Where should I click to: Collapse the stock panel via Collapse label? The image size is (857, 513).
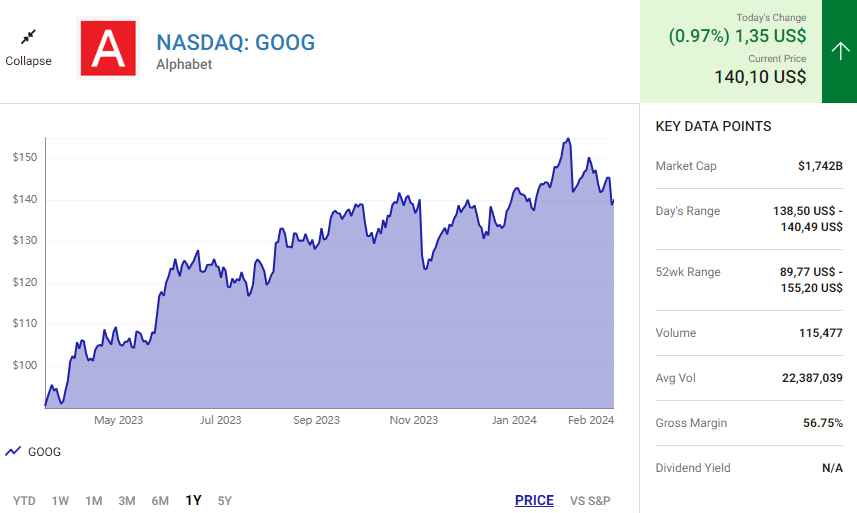(x=28, y=61)
